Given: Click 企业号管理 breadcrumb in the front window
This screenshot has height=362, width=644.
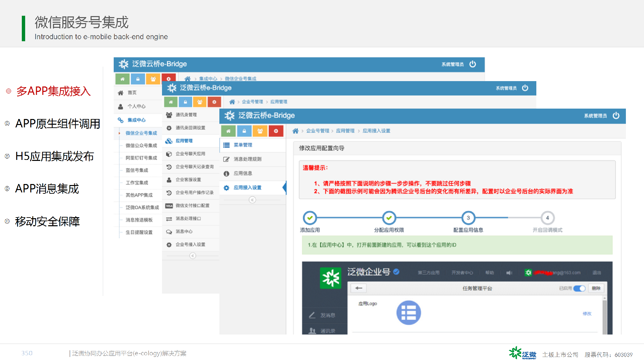Looking at the screenshot, I should 318,131.
